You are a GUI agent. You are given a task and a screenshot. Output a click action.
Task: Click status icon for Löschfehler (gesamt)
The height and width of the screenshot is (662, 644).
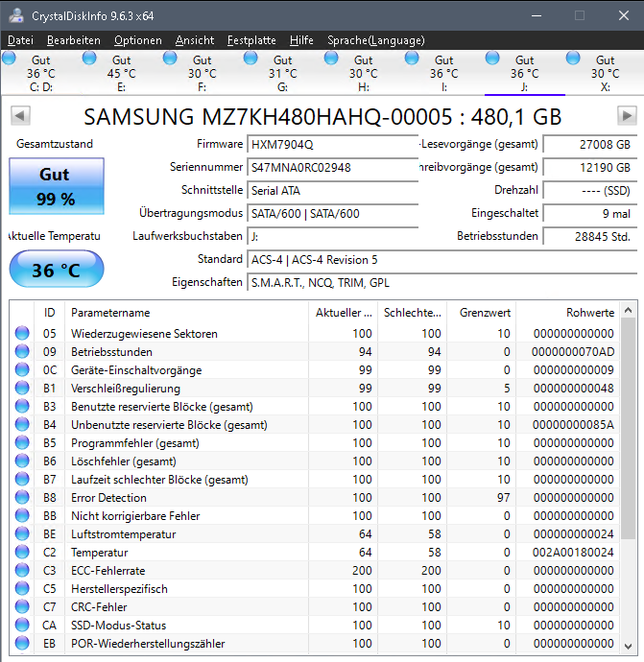22,461
